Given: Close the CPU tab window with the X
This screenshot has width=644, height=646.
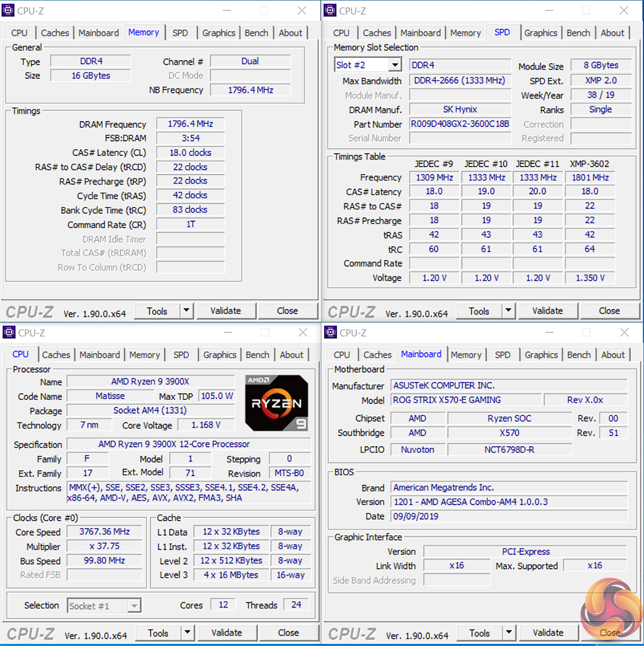Looking at the screenshot, I should [x=303, y=332].
